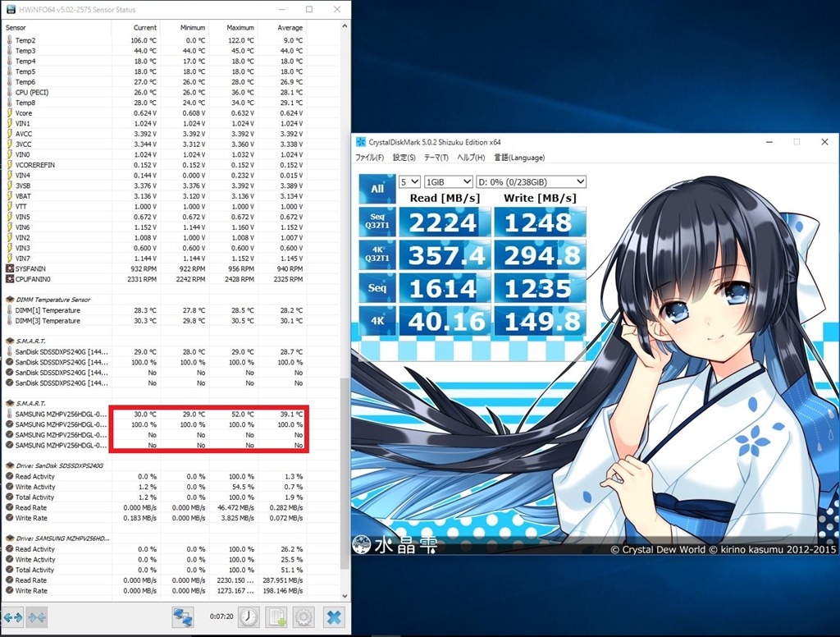Run the 4K Q32T1 test
This screenshot has width=840, height=637.
point(377,254)
